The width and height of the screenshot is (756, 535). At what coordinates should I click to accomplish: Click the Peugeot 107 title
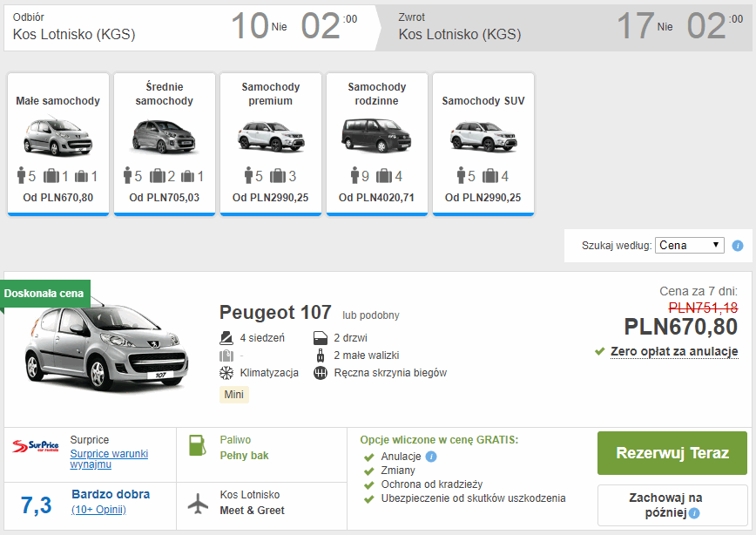[x=275, y=313]
